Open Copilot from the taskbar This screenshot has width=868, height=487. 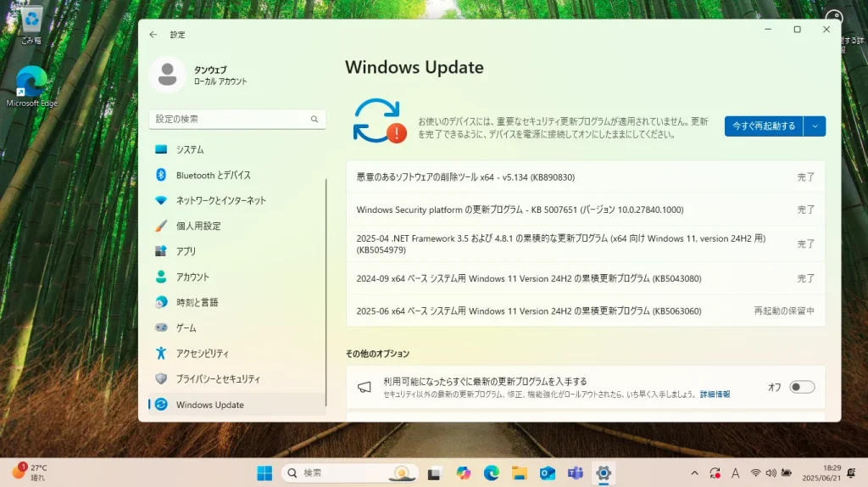[464, 473]
